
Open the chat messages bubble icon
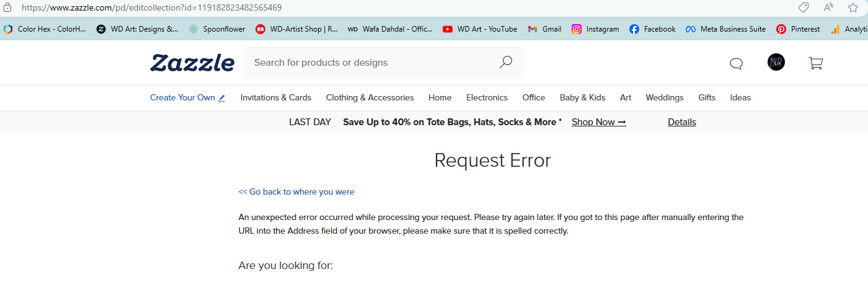736,63
